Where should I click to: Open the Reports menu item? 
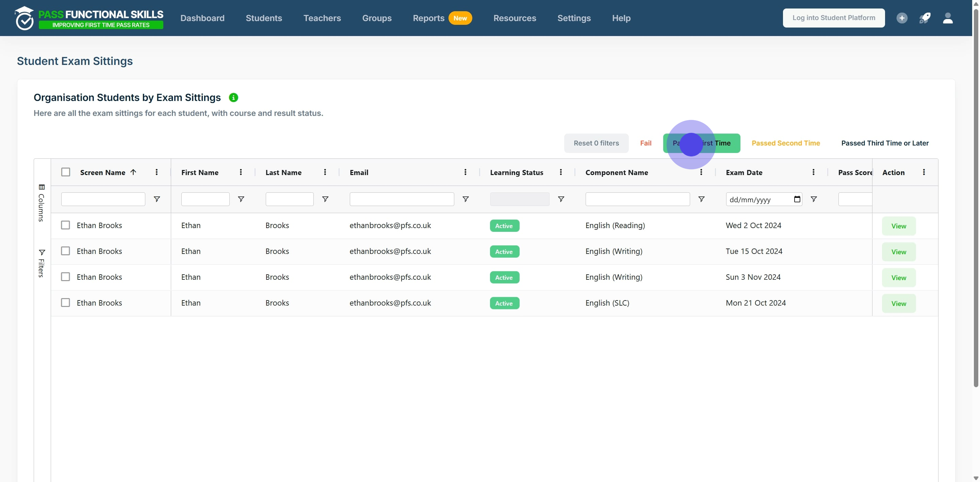428,18
